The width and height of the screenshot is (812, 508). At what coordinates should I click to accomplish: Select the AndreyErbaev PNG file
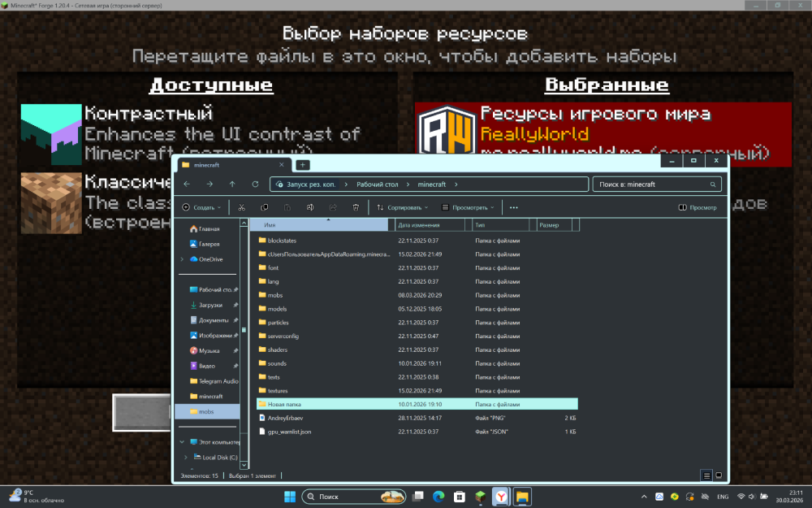[x=417, y=418]
